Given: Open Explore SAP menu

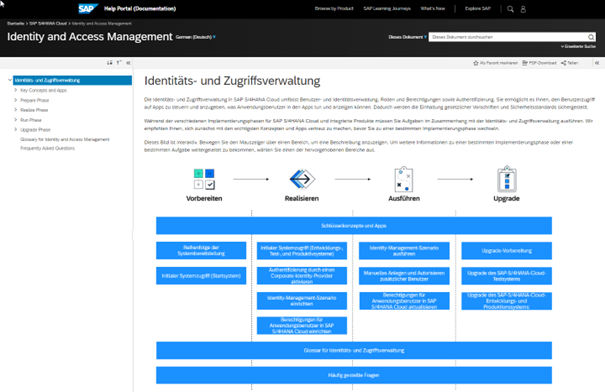Looking at the screenshot, I should point(478,8).
